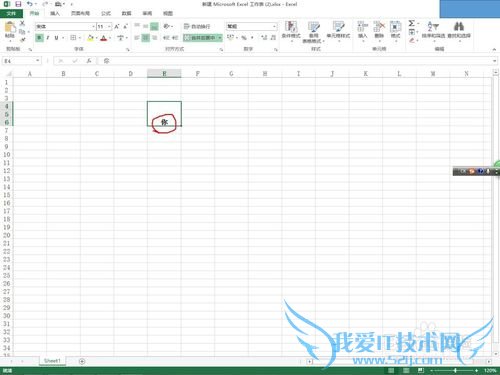This screenshot has width=500, height=375.
Task: Save the workbook from the quick access toolbar
Action: pyautogui.click(x=18, y=4)
